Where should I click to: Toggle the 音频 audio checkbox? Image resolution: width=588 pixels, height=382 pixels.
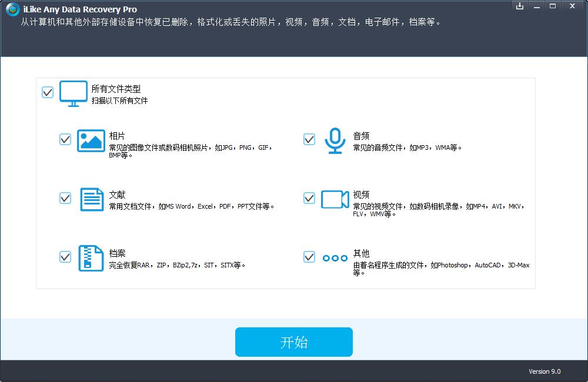point(309,139)
